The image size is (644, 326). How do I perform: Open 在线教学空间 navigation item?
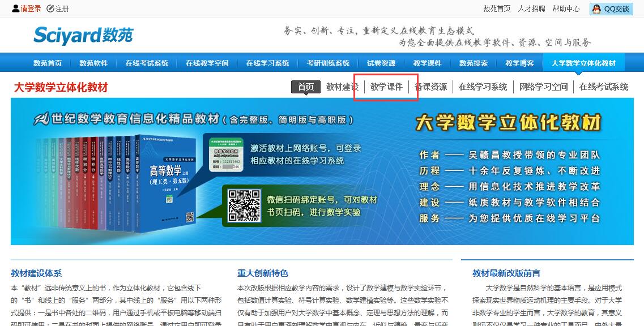coord(207,63)
